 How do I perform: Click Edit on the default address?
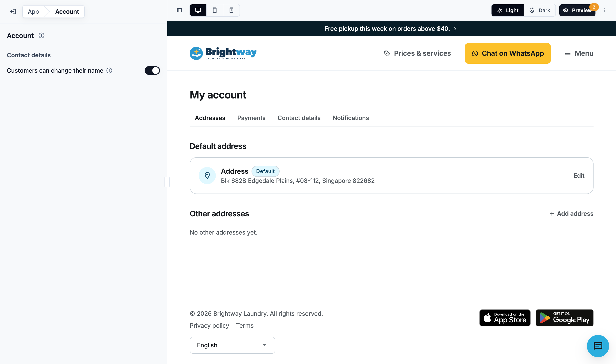coord(579,176)
